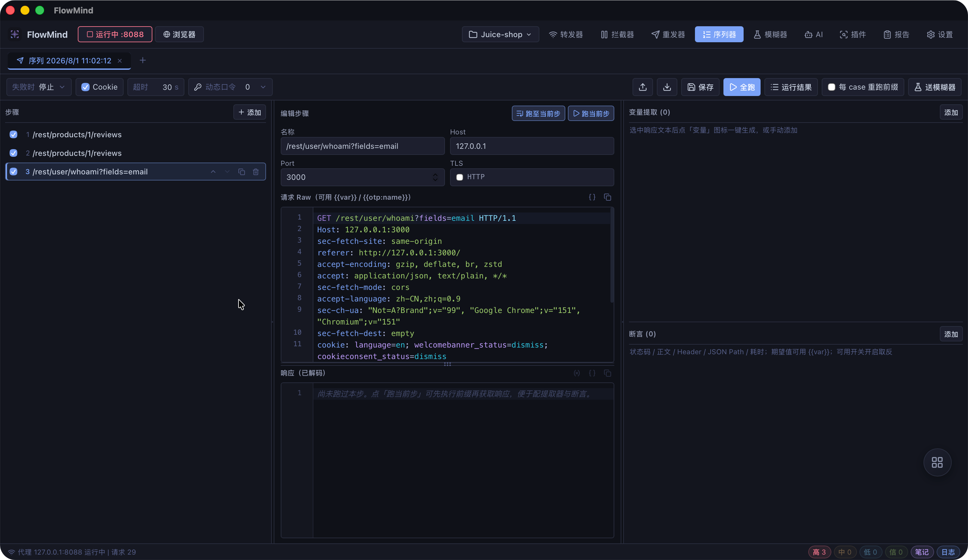Delete step 3 with trash icon
Screen dimensions: 968x560
click(x=255, y=172)
